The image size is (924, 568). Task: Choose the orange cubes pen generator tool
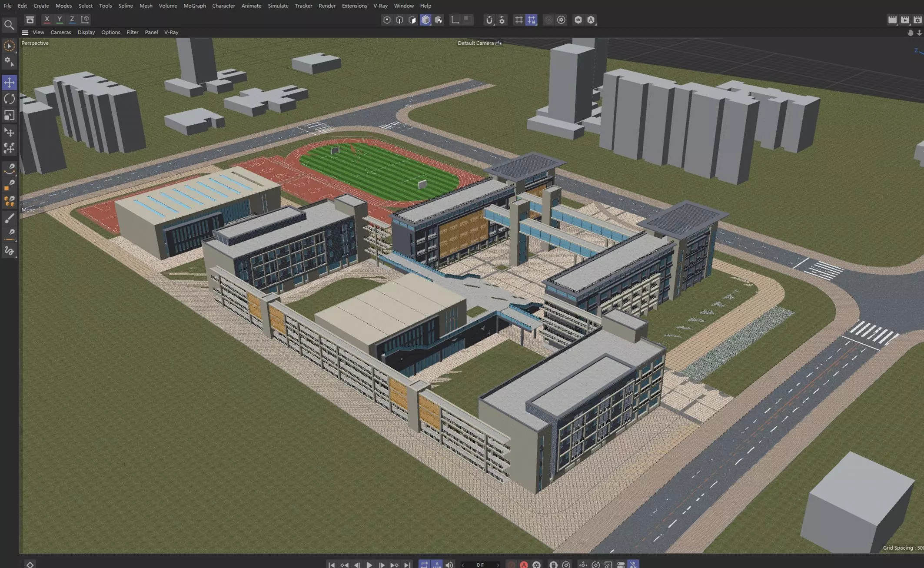[x=9, y=201]
